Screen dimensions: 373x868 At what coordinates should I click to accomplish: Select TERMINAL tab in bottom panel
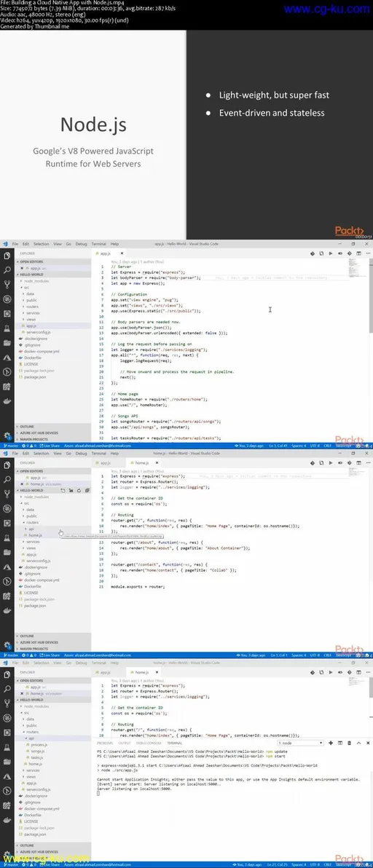click(175, 742)
